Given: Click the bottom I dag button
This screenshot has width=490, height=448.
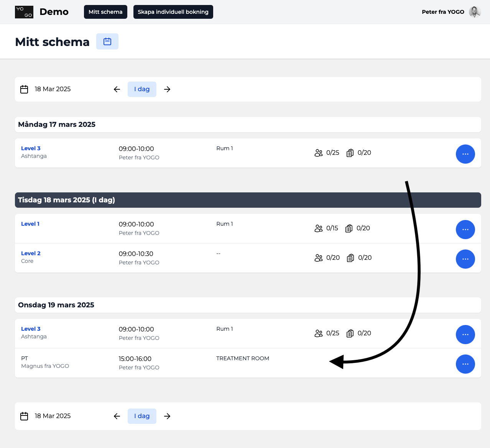Looking at the screenshot, I should point(142,416).
